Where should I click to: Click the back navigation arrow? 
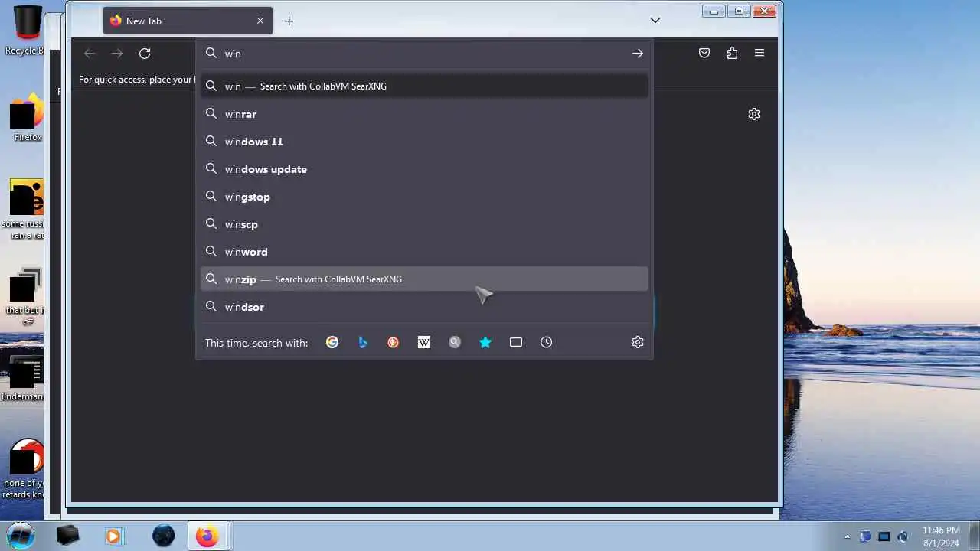pos(90,54)
